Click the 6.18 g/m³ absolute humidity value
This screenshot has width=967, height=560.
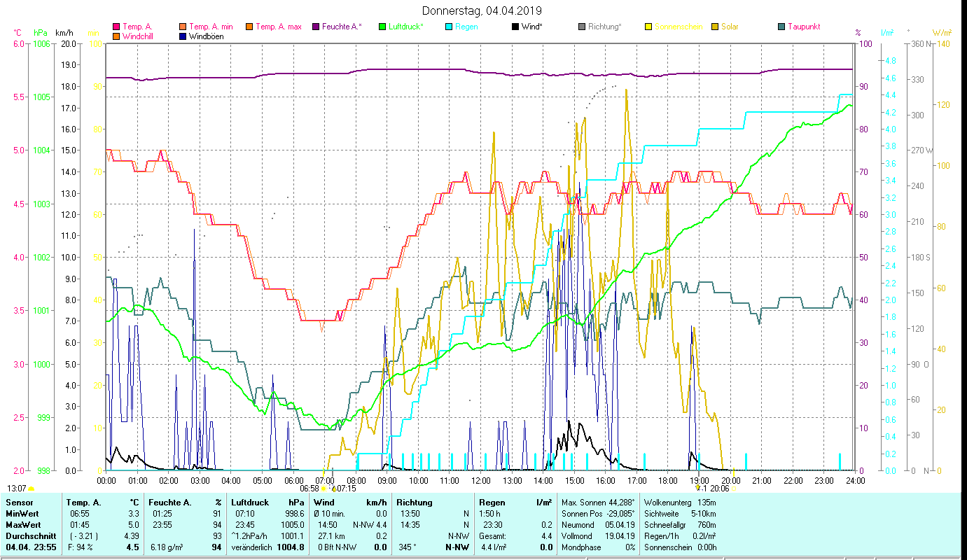coord(167,547)
